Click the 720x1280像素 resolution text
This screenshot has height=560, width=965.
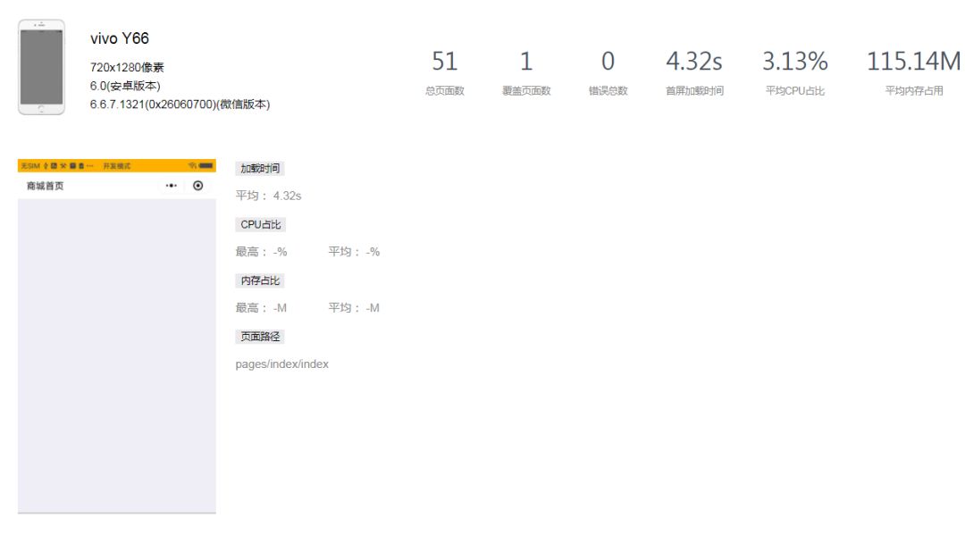coord(127,67)
